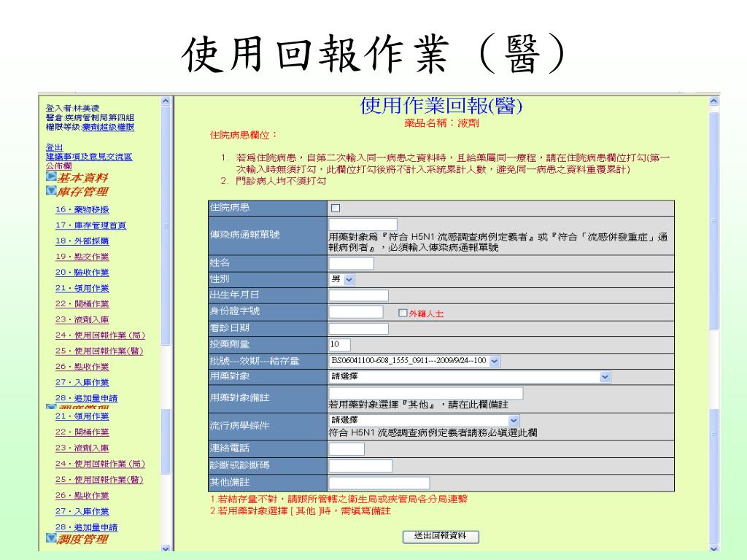747x560 pixels.
Task: Focus the 用藥對象備註 input field
Action: pyautogui.click(x=426, y=393)
